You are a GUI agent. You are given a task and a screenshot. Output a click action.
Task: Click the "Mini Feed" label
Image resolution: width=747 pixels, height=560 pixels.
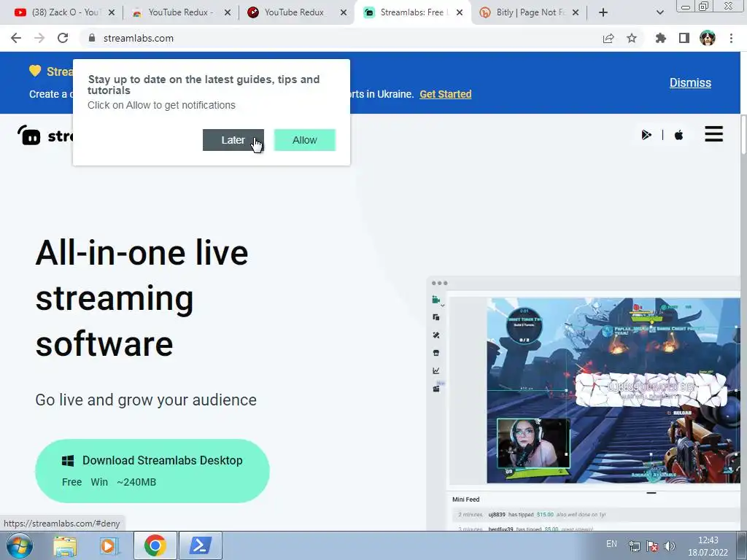click(465, 499)
